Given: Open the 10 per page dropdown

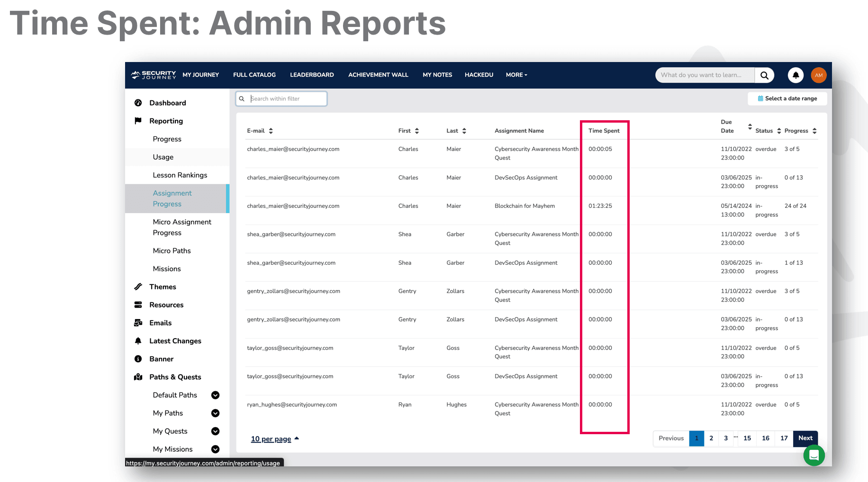Looking at the screenshot, I should click(275, 439).
